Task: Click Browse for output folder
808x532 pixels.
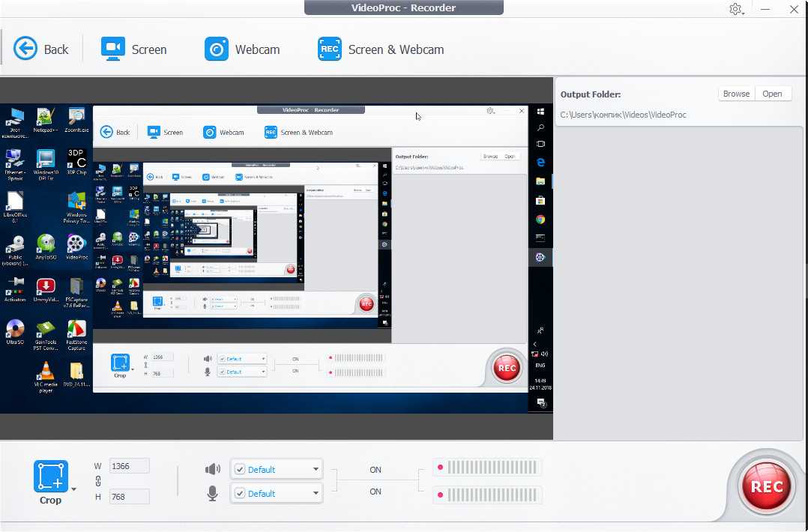Action: pos(735,94)
